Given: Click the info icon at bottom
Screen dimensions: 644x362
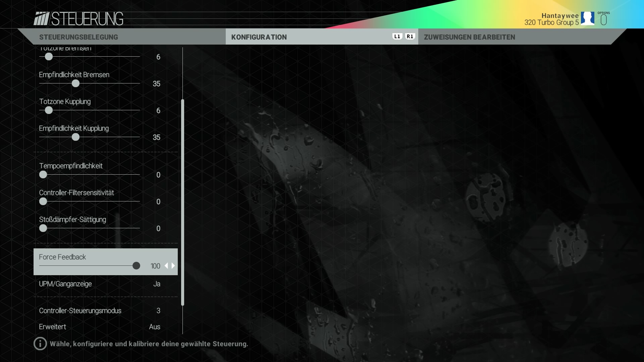Looking at the screenshot, I should coord(40,344).
